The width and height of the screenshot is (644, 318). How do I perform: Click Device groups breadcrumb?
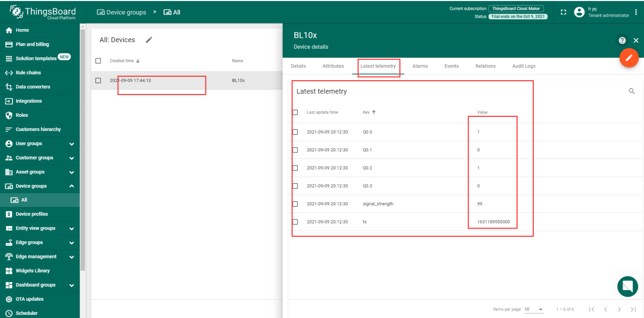pyautogui.click(x=121, y=12)
